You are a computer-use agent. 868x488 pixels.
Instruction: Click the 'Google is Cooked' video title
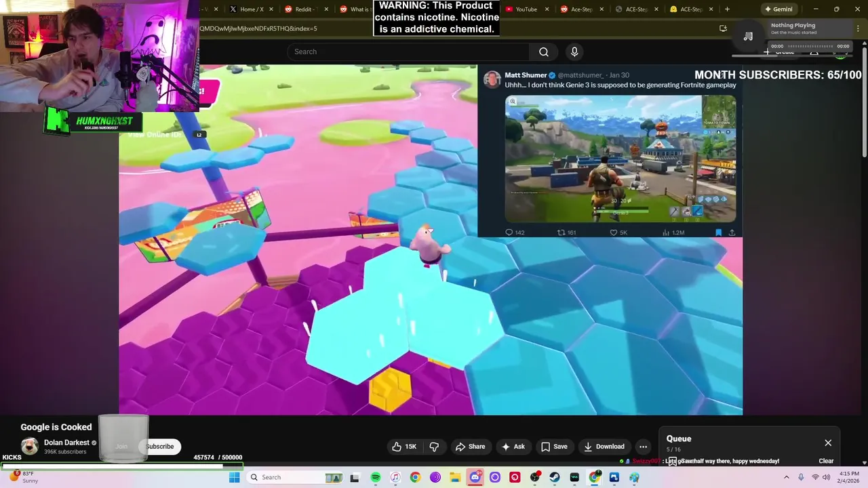[56, 427]
